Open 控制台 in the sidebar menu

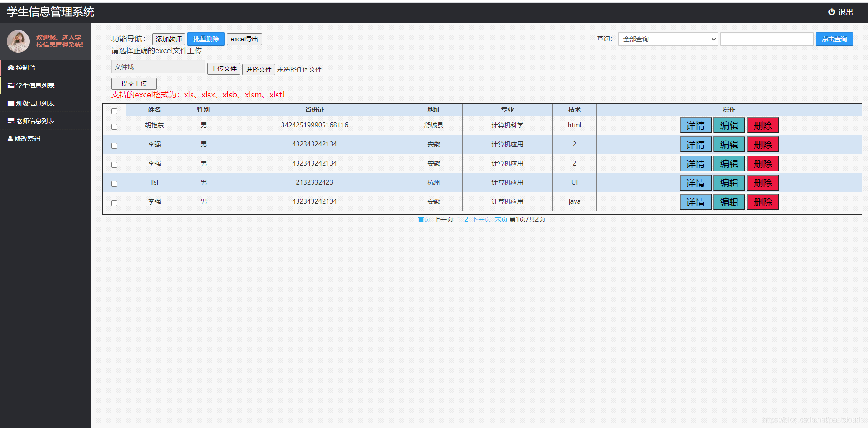click(x=45, y=68)
